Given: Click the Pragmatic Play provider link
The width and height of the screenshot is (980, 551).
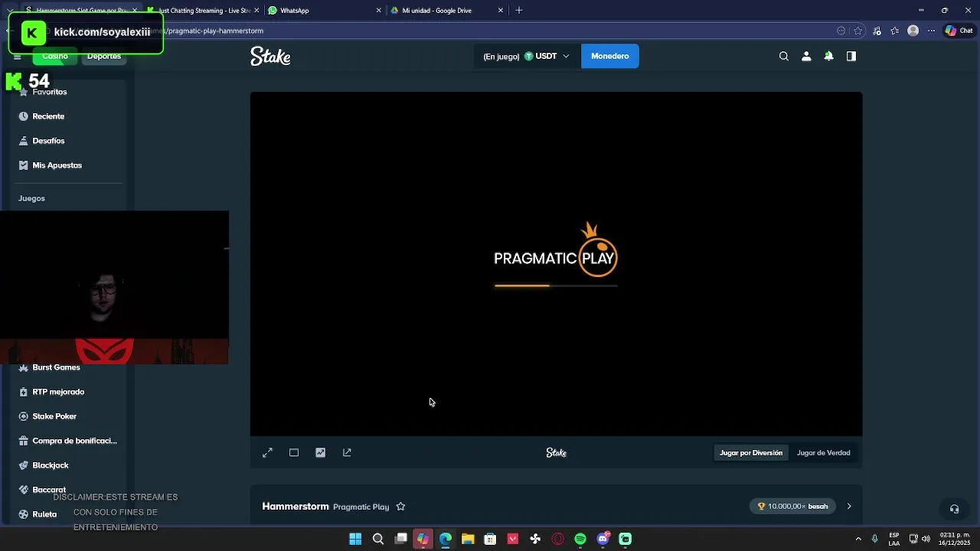Looking at the screenshot, I should [x=361, y=507].
